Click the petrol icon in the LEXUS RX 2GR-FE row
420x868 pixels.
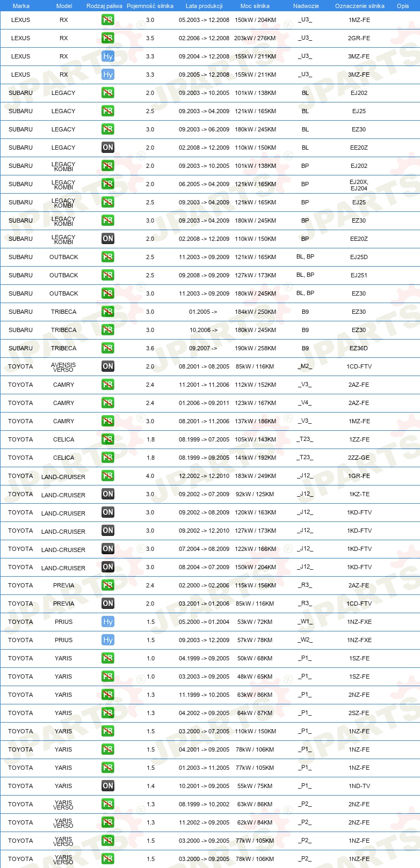click(108, 38)
